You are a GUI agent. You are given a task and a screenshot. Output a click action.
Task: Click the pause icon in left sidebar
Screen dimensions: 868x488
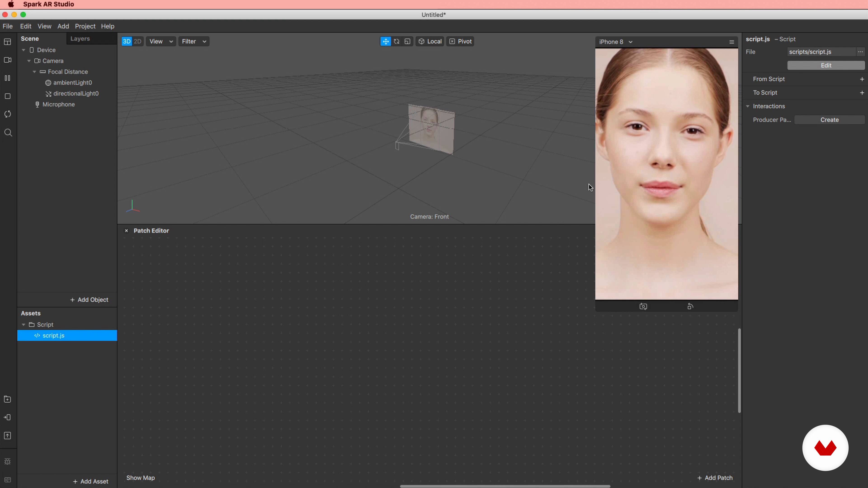[x=7, y=78]
